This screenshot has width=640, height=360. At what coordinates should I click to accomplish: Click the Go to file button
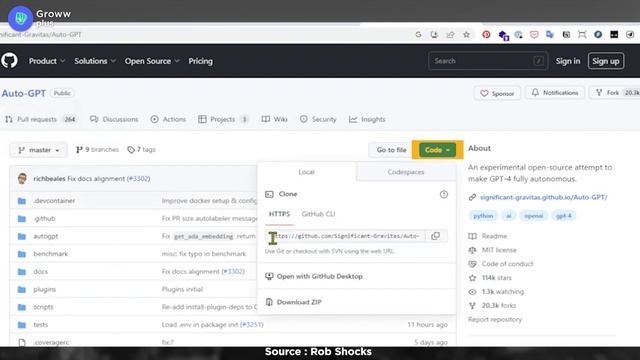pos(391,150)
